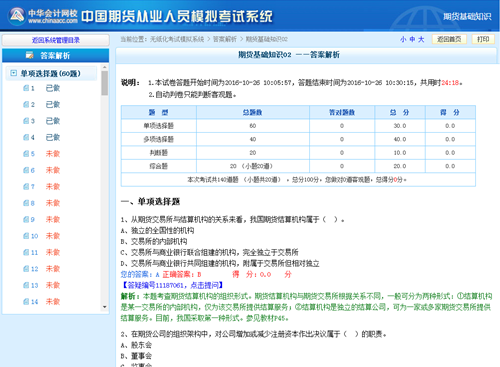Image resolution: width=500 pixels, height=367 pixels.
Task: Open question 14 icon in the sidebar
Action: (x=26, y=301)
